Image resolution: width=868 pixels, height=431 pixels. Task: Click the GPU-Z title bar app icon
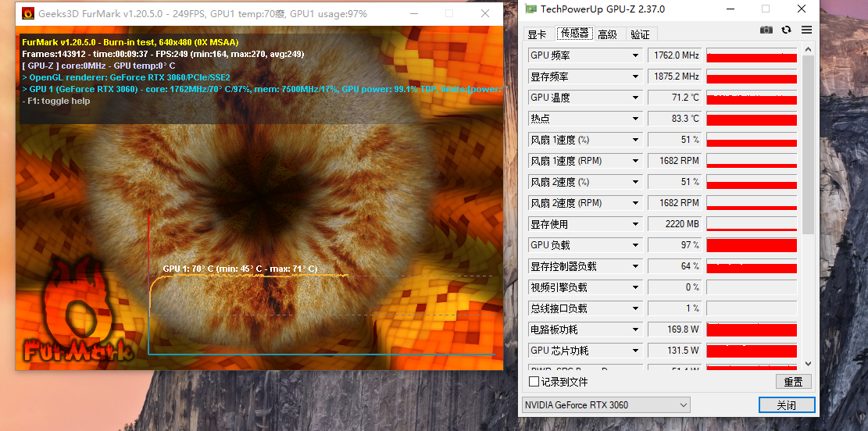click(530, 9)
